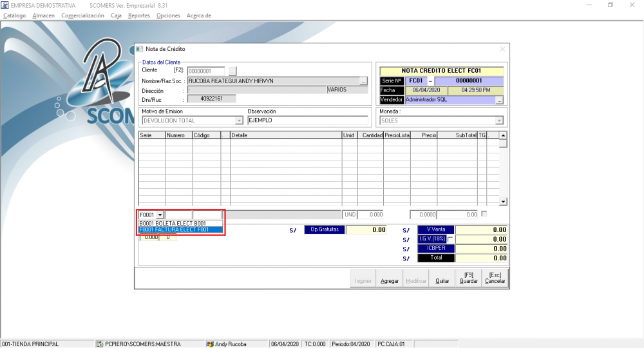Open the Caja menu
644x348 pixels.
116,15
